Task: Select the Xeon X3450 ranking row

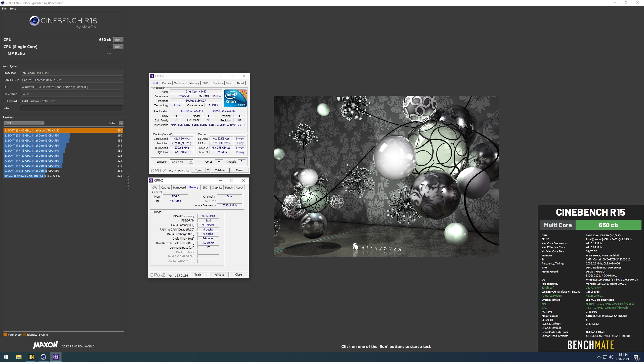Action: pyautogui.click(x=63, y=130)
